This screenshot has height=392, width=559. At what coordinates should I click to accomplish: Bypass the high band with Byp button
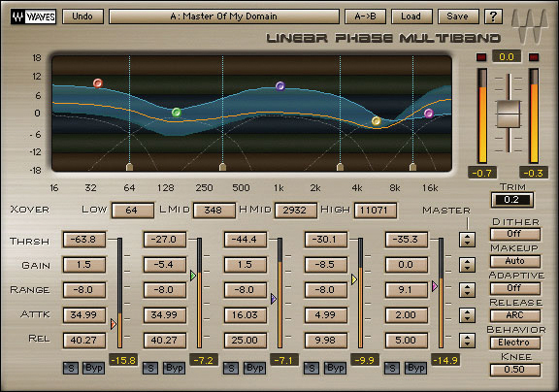tap(415, 368)
